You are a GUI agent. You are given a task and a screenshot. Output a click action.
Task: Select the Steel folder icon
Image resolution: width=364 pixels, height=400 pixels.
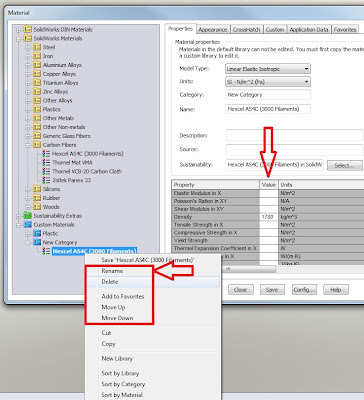(x=37, y=47)
